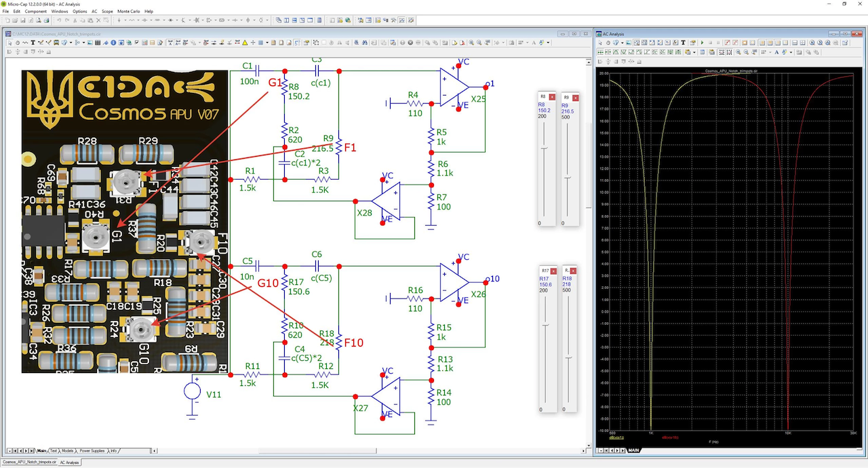Open the page list dropdown before Main tab
868x468 pixels.
click(9, 450)
